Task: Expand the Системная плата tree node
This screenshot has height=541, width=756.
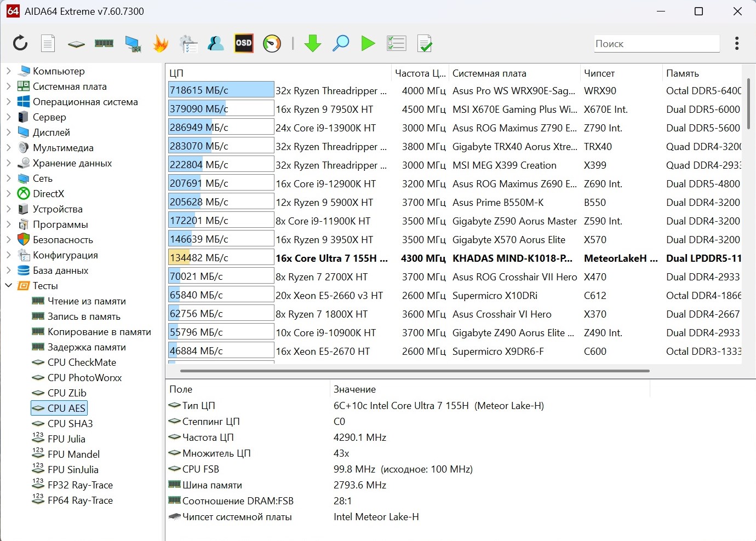Action: [9, 86]
